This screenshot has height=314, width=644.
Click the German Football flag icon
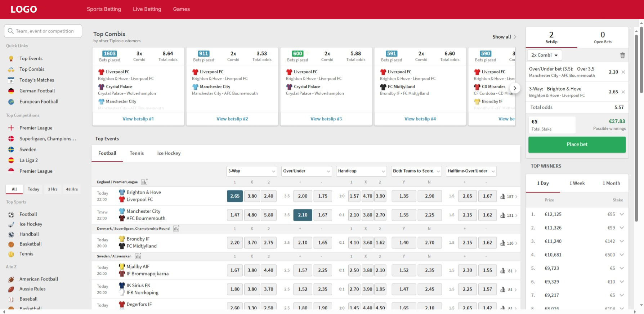[11, 91]
